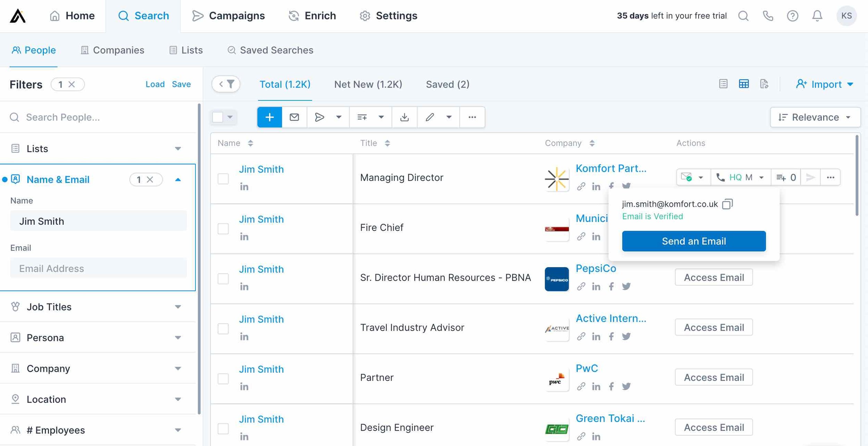The image size is (868, 446).
Task: Click Access Email for PwC Jim Smith
Action: tap(713, 377)
